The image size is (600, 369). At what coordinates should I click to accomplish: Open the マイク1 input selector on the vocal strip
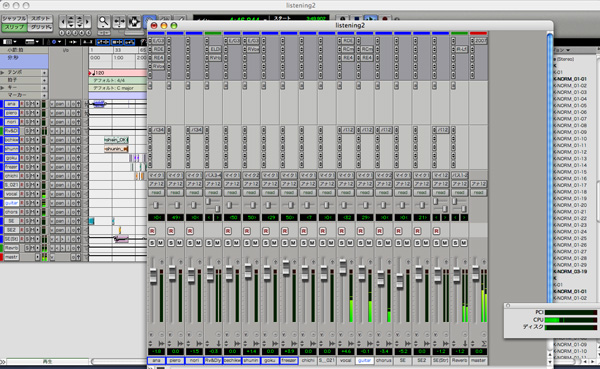[346, 175]
